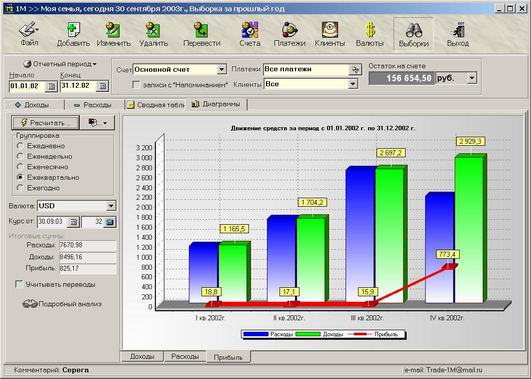Click the 2 929,3 chart value label

pos(470,141)
